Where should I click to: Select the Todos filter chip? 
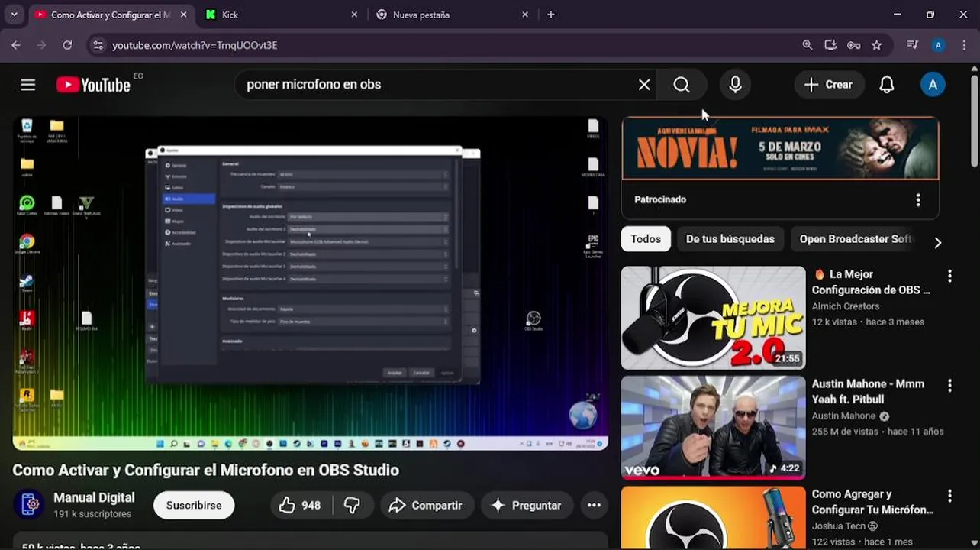[x=646, y=239]
